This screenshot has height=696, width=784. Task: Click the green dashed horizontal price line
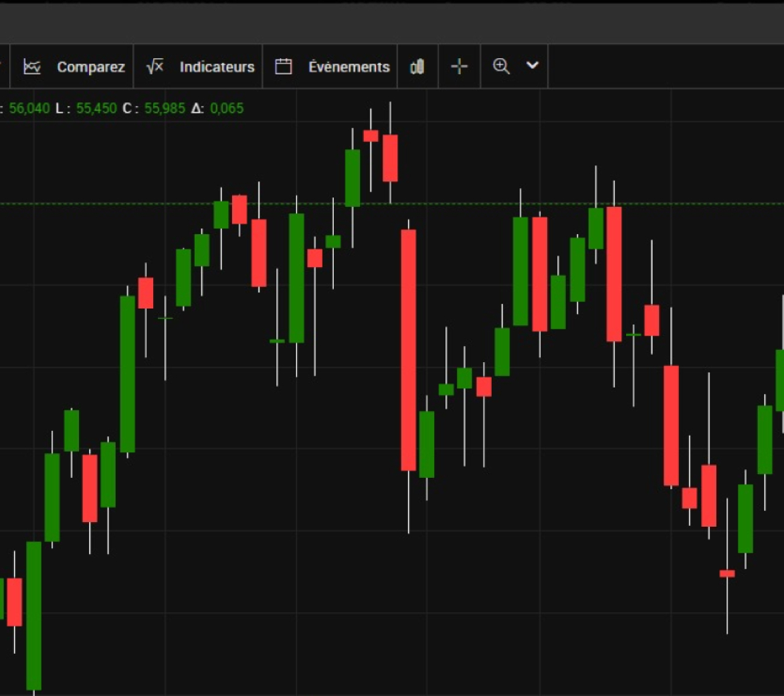tap(468, 203)
